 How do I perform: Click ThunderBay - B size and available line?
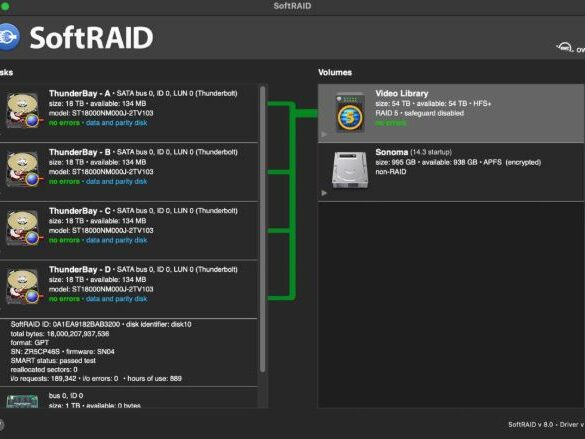tap(97, 162)
